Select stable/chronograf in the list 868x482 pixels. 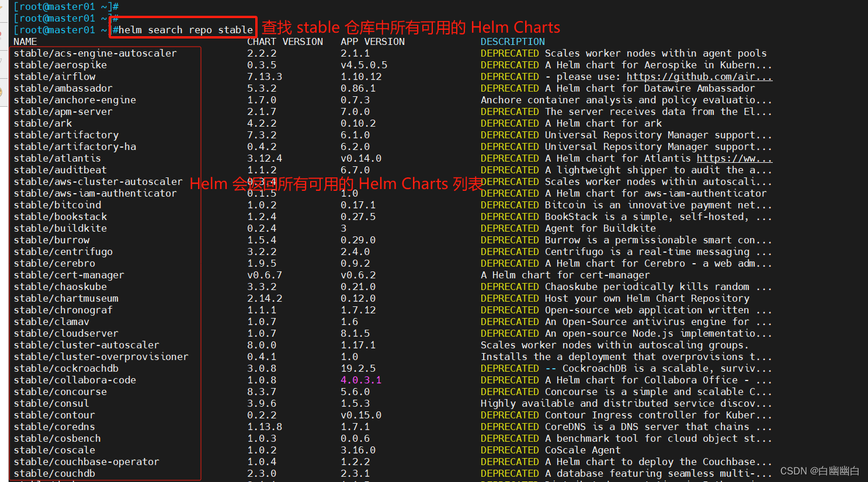coord(63,310)
